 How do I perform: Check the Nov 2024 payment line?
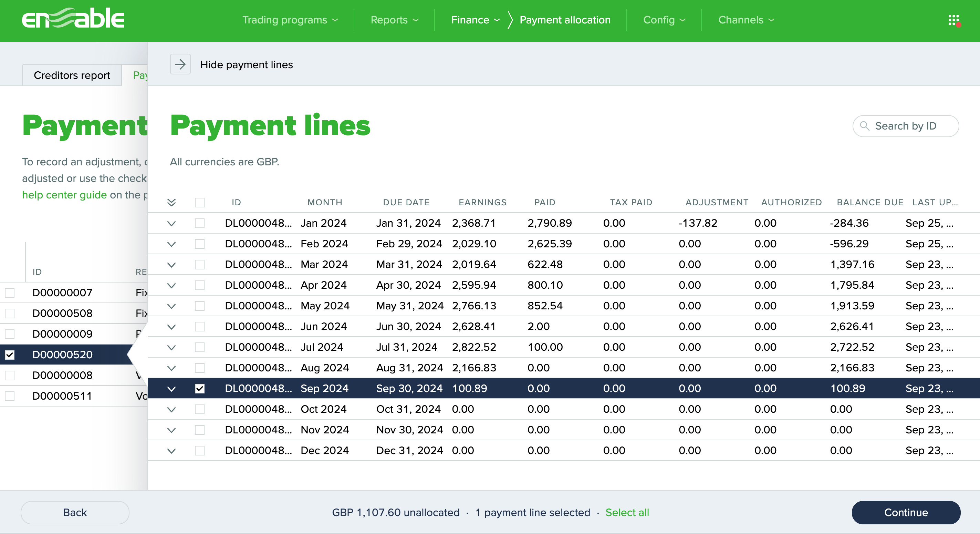point(200,430)
